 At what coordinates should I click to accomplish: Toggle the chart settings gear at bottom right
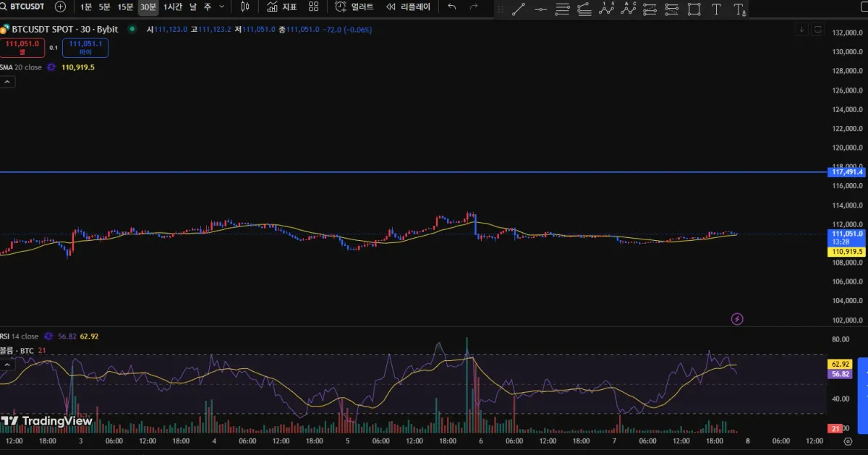point(848,441)
